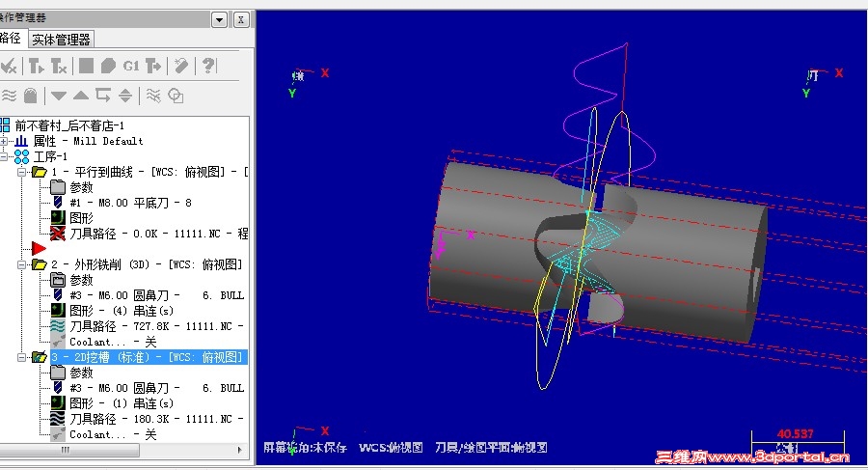Open 参数 under the 2D挖槽 operation
This screenshot has width=868, height=470.
click(x=81, y=373)
